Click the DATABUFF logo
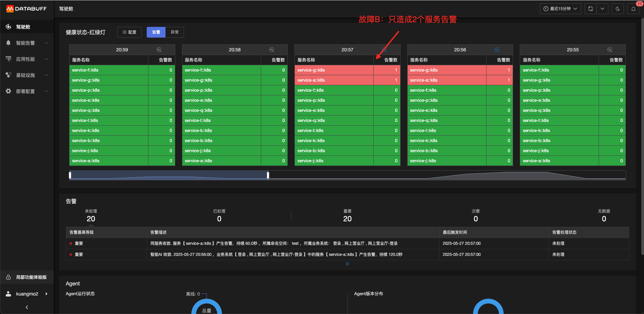The width and height of the screenshot is (644, 314). click(27, 9)
